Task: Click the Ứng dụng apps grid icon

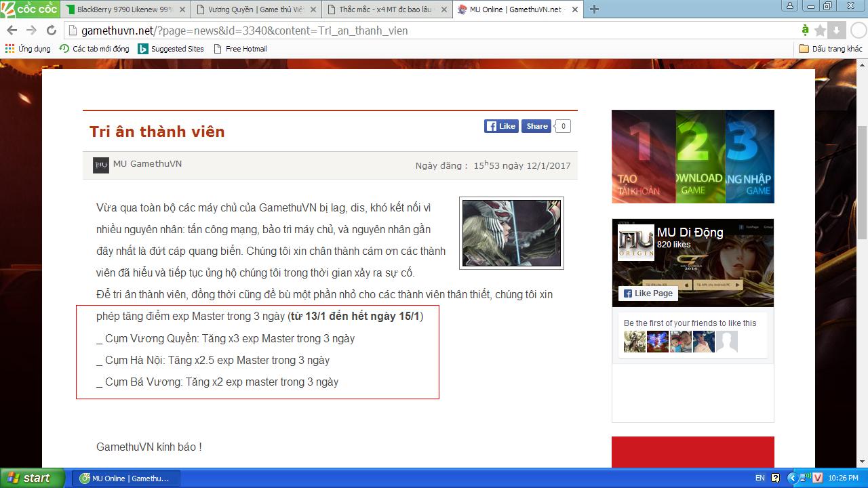Action: (x=9, y=49)
